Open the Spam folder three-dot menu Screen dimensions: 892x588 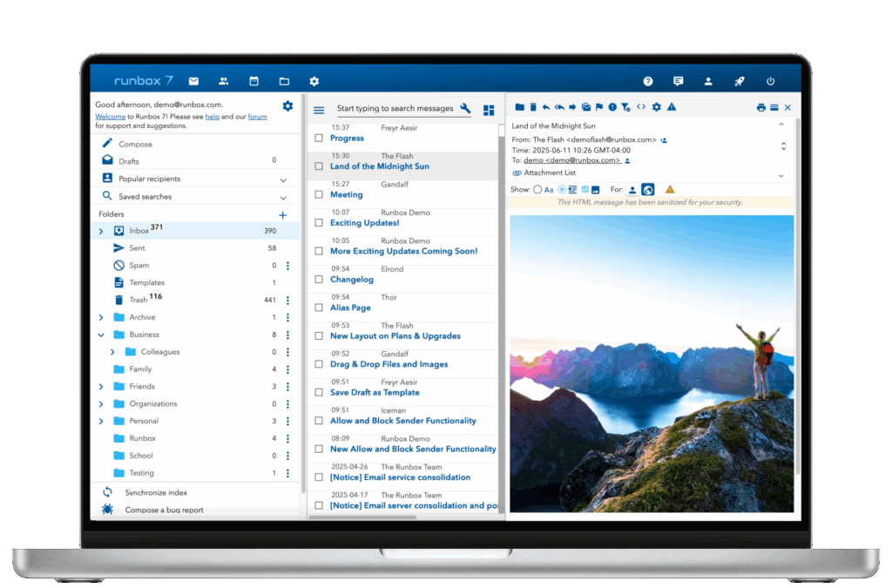click(287, 266)
